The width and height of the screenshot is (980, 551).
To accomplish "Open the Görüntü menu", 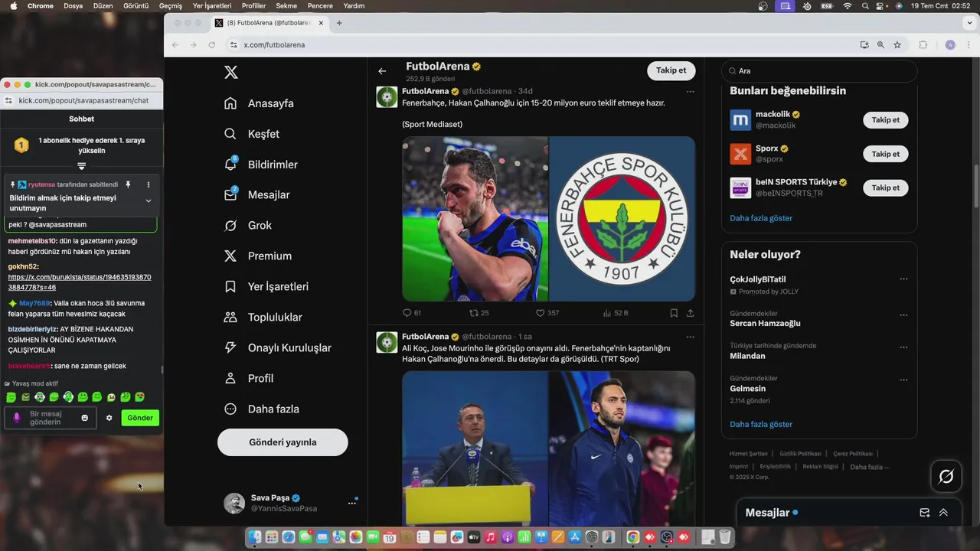I will (x=136, y=5).
